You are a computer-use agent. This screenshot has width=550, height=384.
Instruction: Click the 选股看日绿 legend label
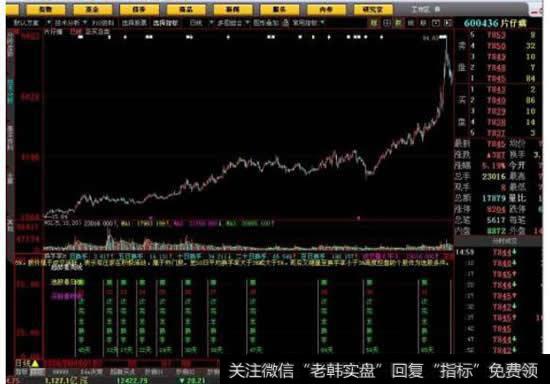pos(68,282)
